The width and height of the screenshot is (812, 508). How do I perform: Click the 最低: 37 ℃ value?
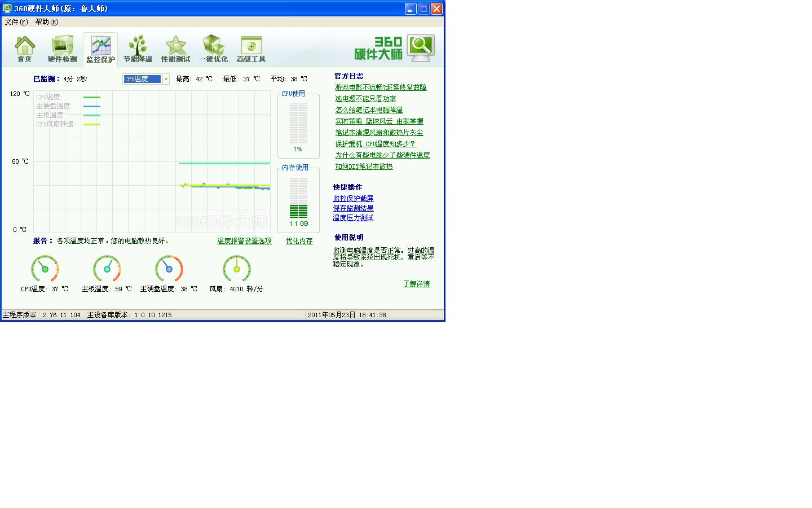[241, 79]
